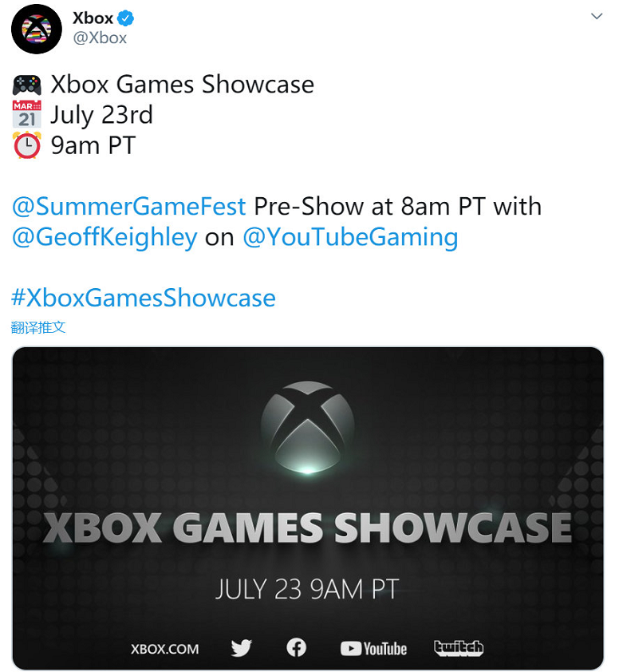Click the @Xbox handle
619x672 pixels.
click(100, 38)
